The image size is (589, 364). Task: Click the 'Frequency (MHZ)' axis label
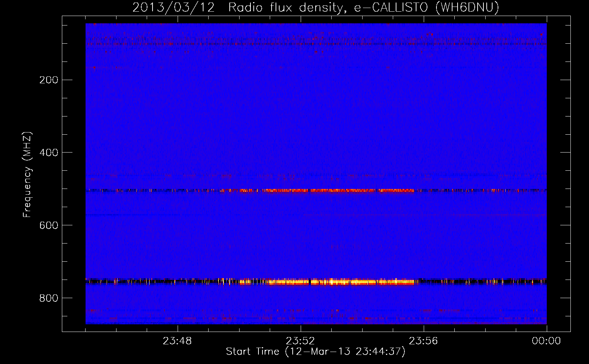(27, 175)
